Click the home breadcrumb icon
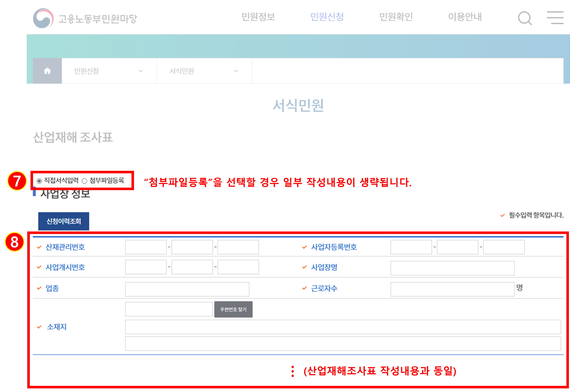570x392 pixels. 47,71
